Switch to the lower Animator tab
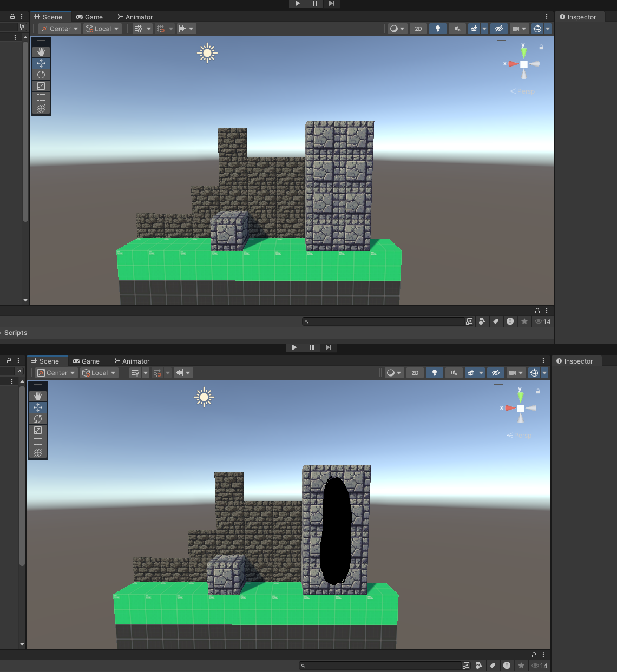617x672 pixels. (132, 361)
